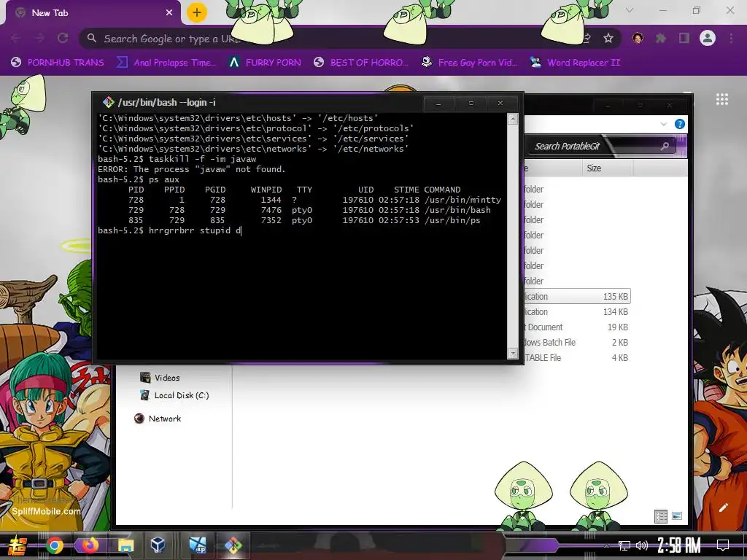Click the /usr/bin/ps process row
The height and width of the screenshot is (560, 747).
click(x=301, y=220)
